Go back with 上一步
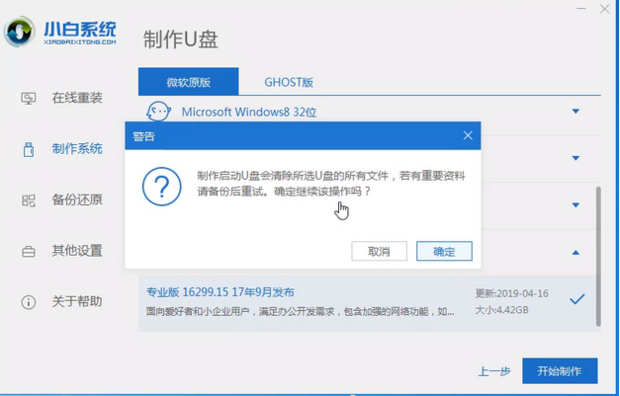This screenshot has height=396, width=620. point(494,371)
